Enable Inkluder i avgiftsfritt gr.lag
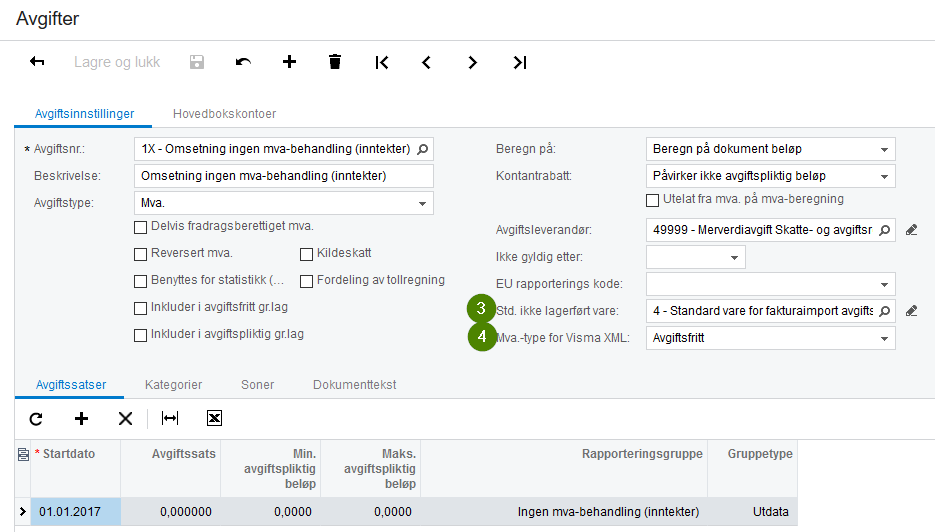The height and width of the screenshot is (532, 935). coord(141,308)
